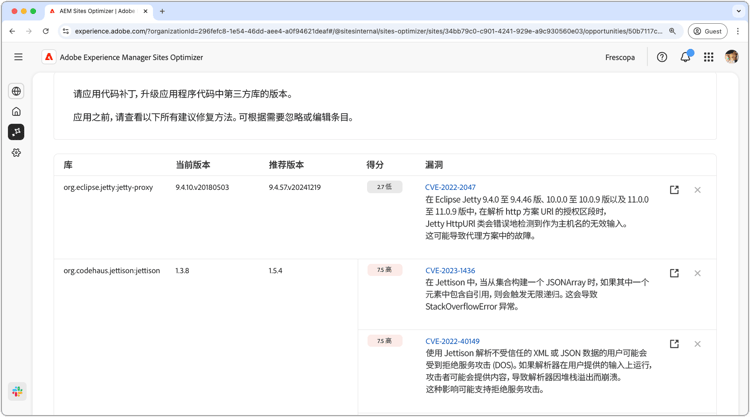Screen dimensions: 750x417
Task: Click Adobe Experience Manager Sites Optimizer title
Action: (x=131, y=57)
